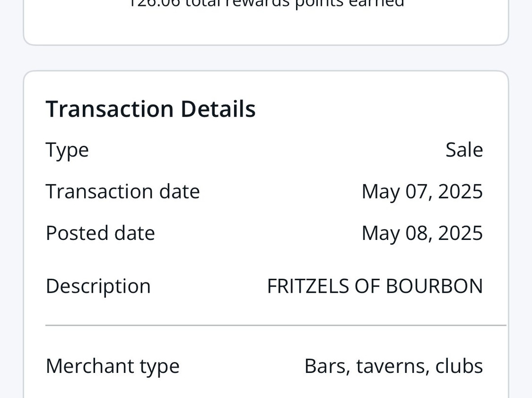Click the year 2025 in Transaction date
532x398 pixels.
click(460, 192)
